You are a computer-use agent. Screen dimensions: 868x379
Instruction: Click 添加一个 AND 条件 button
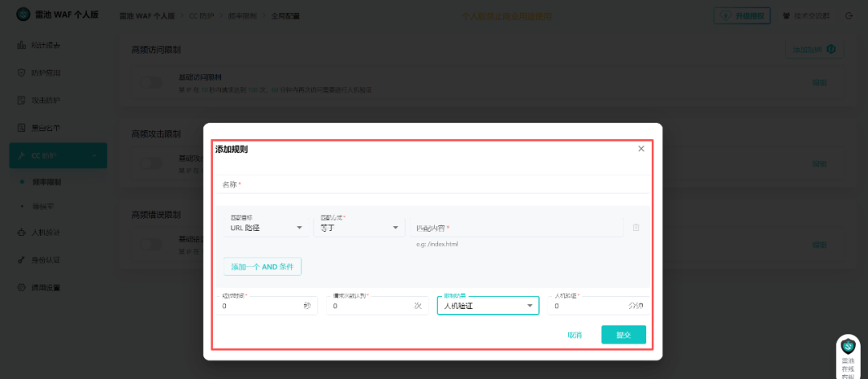[262, 266]
